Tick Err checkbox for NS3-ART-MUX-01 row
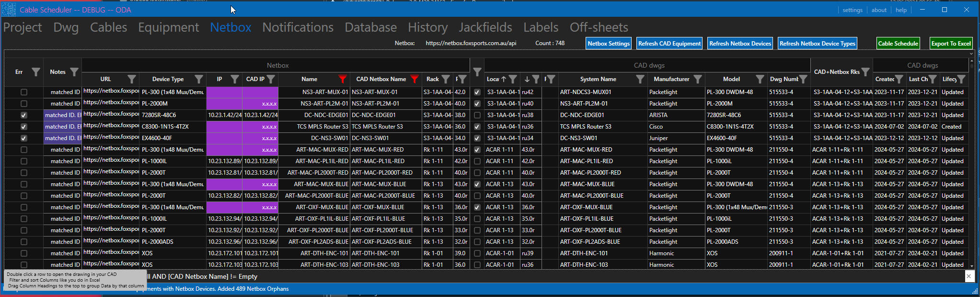The width and height of the screenshot is (980, 297). tap(24, 92)
